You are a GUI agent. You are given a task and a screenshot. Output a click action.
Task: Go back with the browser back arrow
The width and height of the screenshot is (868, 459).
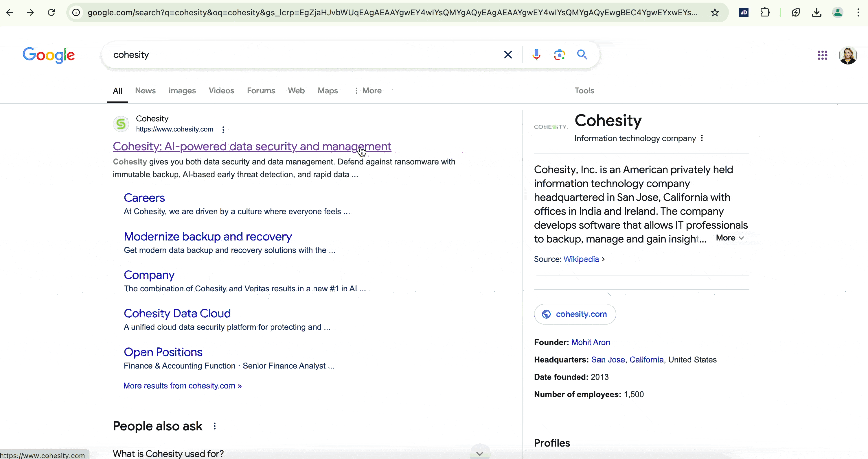click(x=10, y=12)
